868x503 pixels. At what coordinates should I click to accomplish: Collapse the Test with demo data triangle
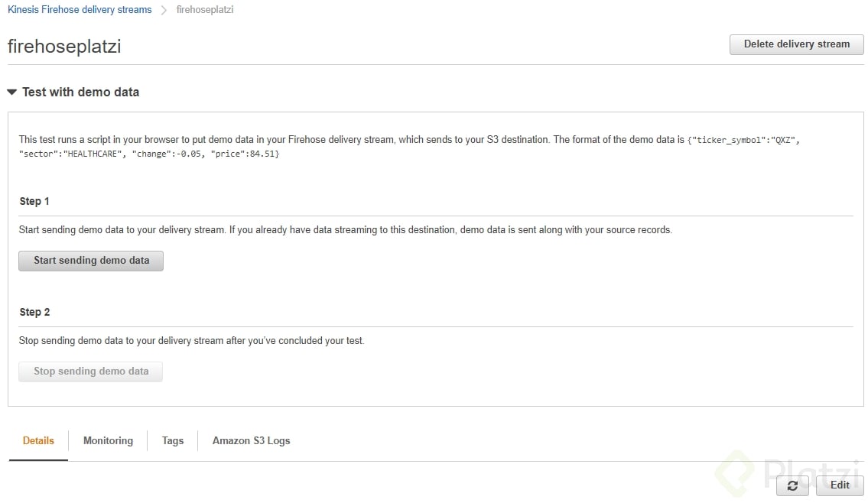point(11,92)
